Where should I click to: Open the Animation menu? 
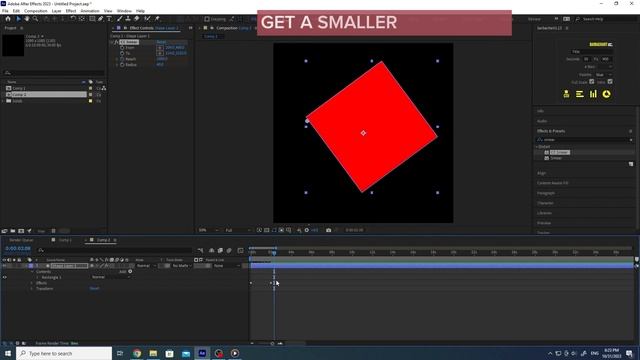pyautogui.click(x=90, y=11)
